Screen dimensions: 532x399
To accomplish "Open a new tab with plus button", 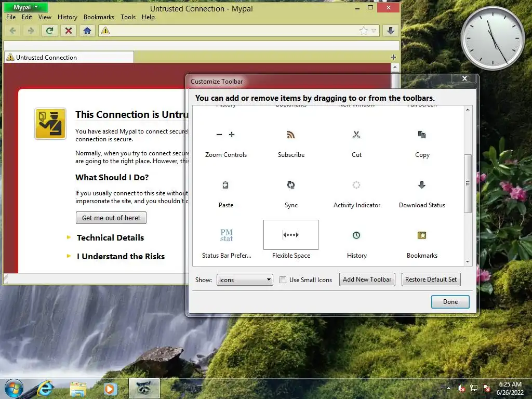I will [x=393, y=57].
